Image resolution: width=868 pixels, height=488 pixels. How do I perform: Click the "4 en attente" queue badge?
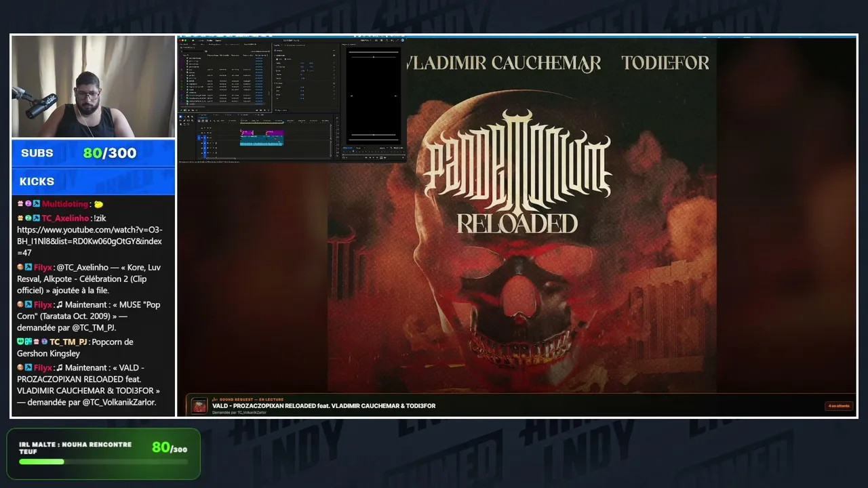click(838, 406)
